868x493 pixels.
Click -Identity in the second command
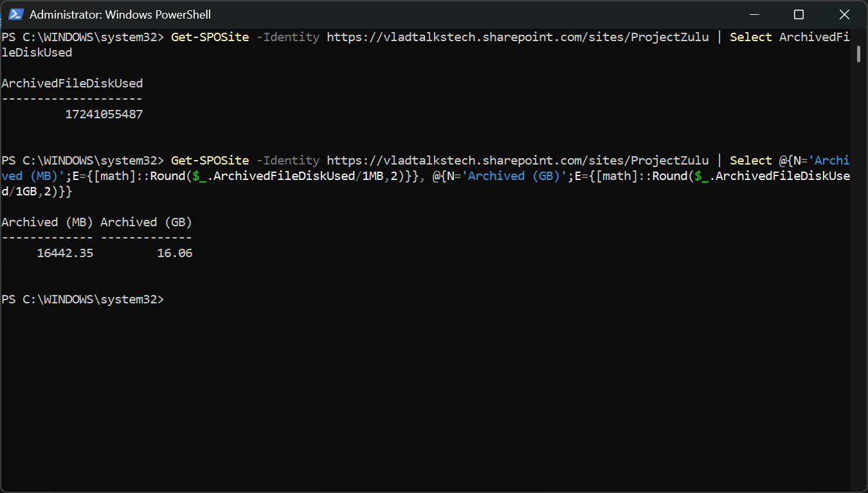tap(287, 161)
